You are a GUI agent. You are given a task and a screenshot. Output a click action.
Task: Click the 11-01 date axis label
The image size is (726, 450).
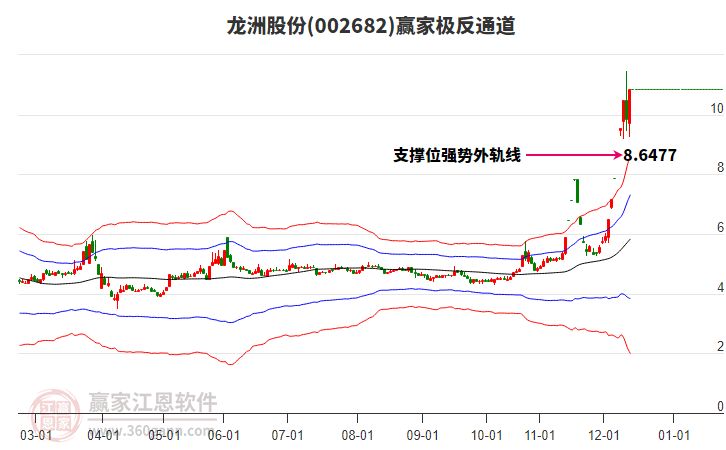539,435
